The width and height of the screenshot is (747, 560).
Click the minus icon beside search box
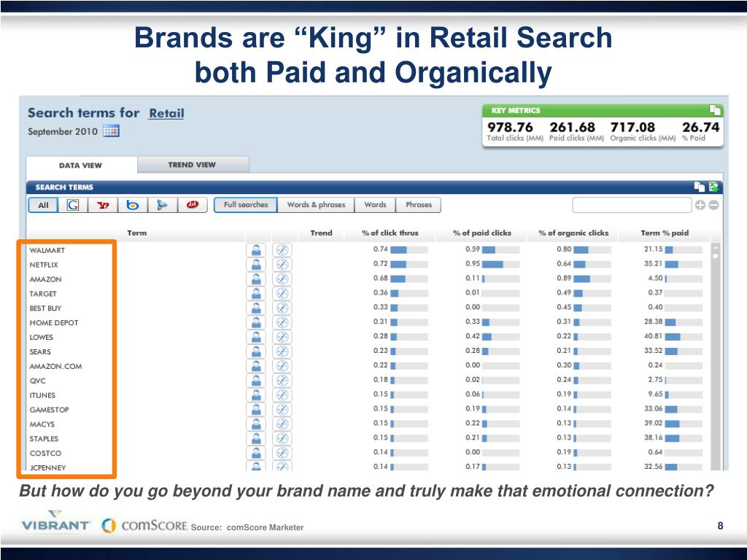coord(713,205)
